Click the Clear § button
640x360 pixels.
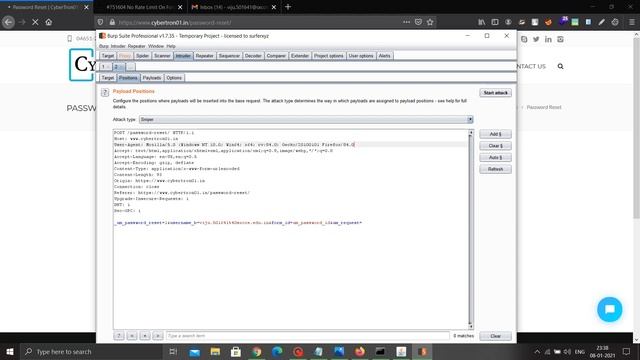[496, 146]
